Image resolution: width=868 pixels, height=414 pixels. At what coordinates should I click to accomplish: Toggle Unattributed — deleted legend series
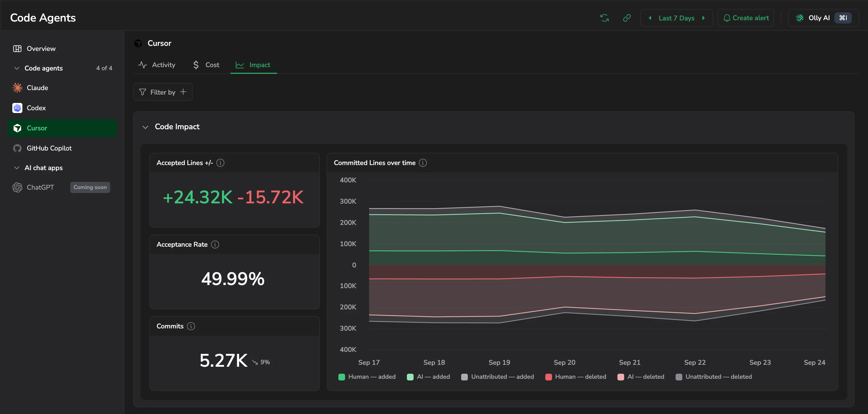[x=714, y=377]
